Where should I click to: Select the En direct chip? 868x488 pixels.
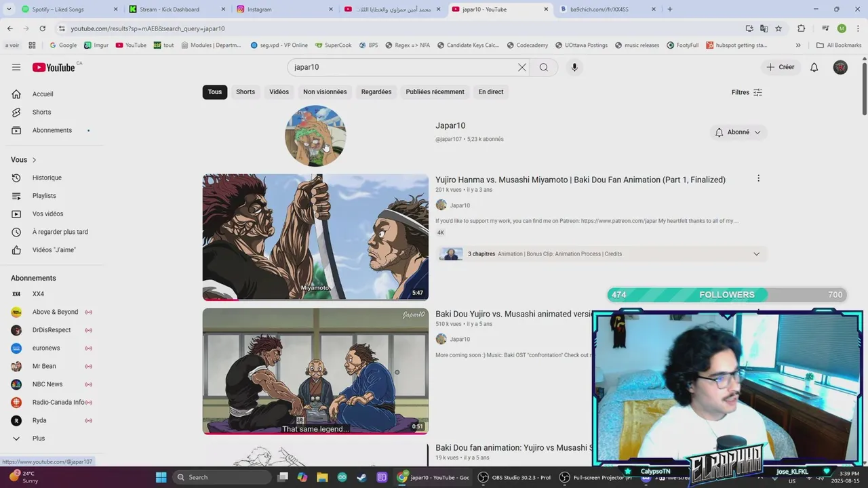[x=491, y=92]
